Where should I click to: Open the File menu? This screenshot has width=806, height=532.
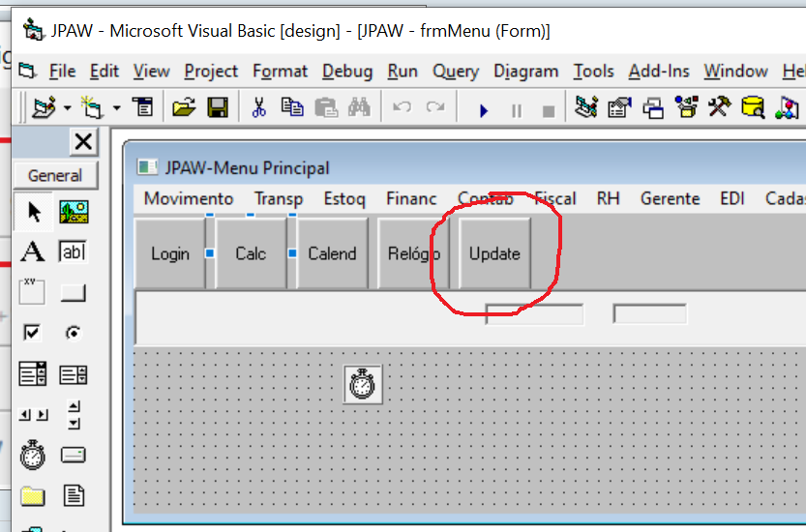click(x=62, y=71)
